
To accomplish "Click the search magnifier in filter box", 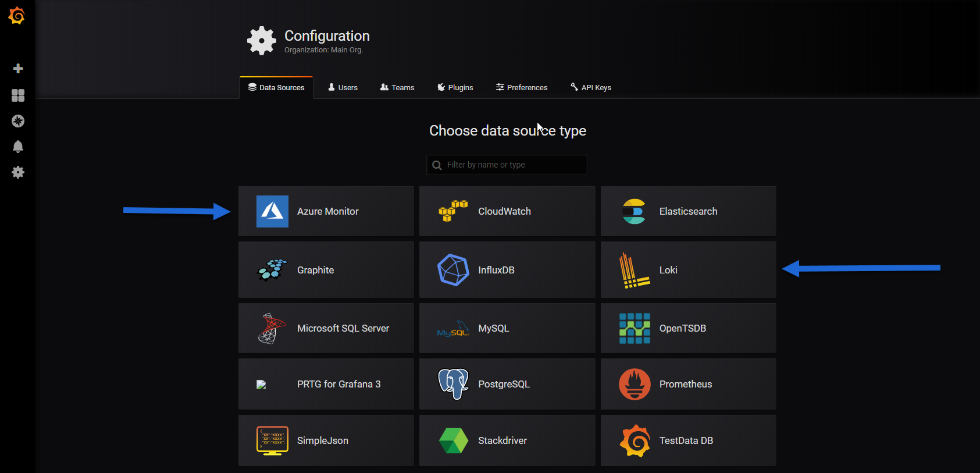I will coord(437,165).
